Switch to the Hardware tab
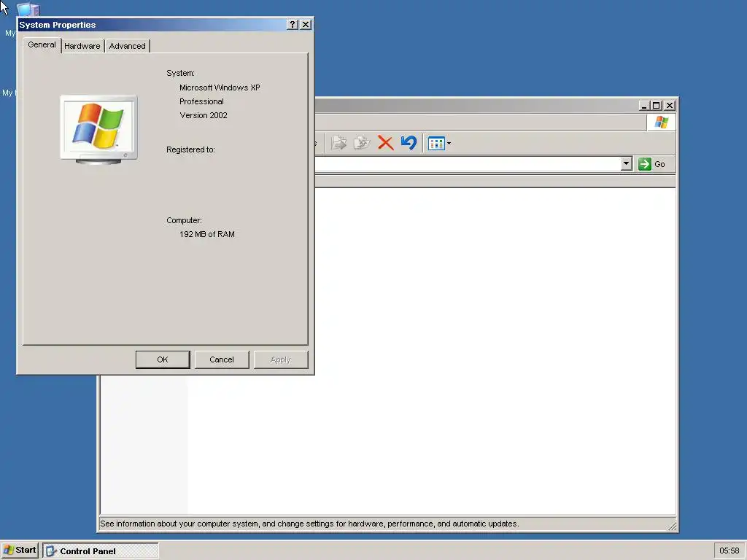The width and height of the screenshot is (747, 560). click(82, 46)
